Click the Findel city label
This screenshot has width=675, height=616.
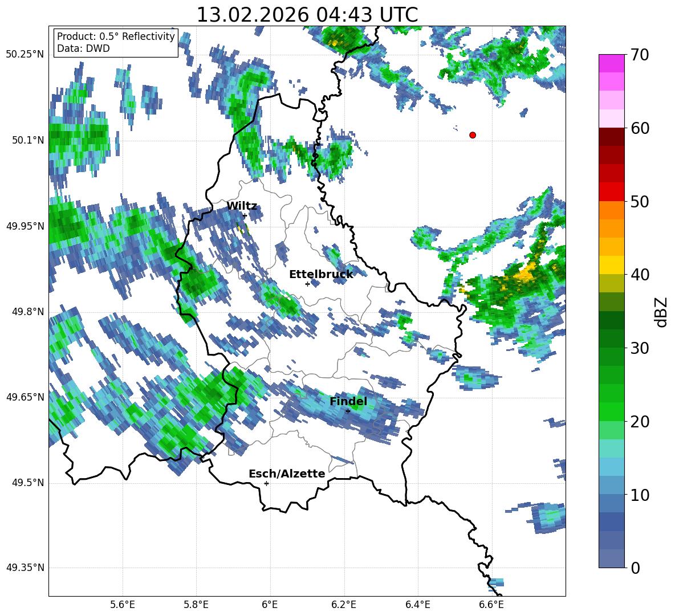click(x=348, y=401)
